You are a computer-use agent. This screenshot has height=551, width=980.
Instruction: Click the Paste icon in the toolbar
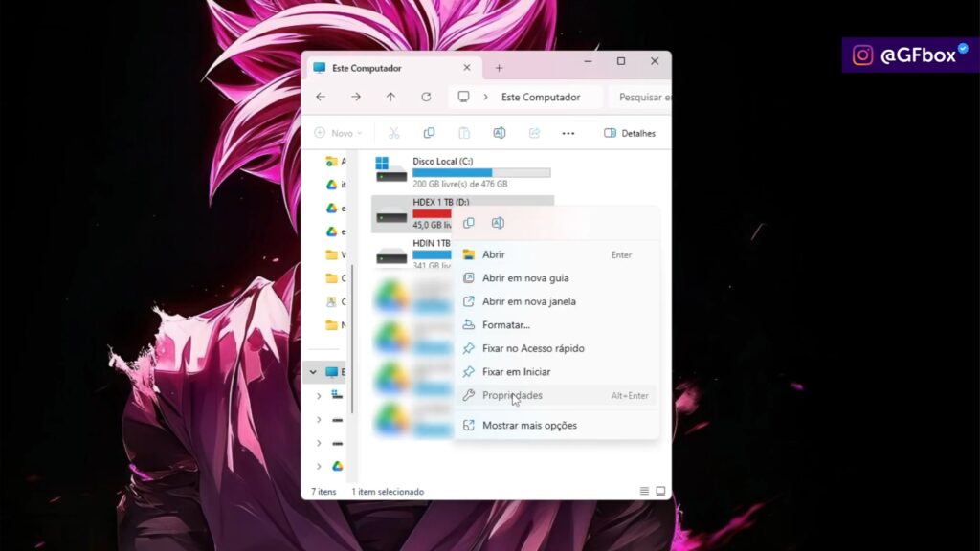tap(464, 133)
